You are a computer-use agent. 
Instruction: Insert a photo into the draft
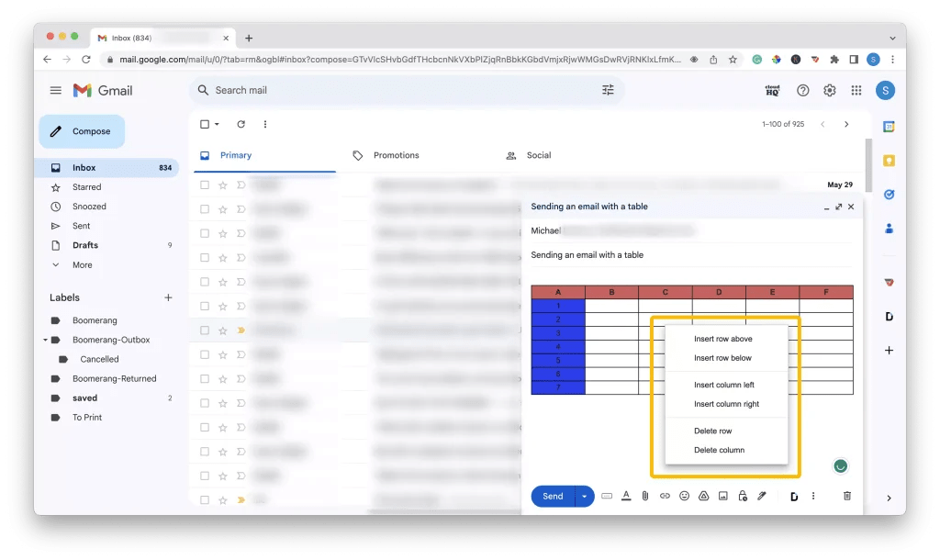[x=722, y=496]
